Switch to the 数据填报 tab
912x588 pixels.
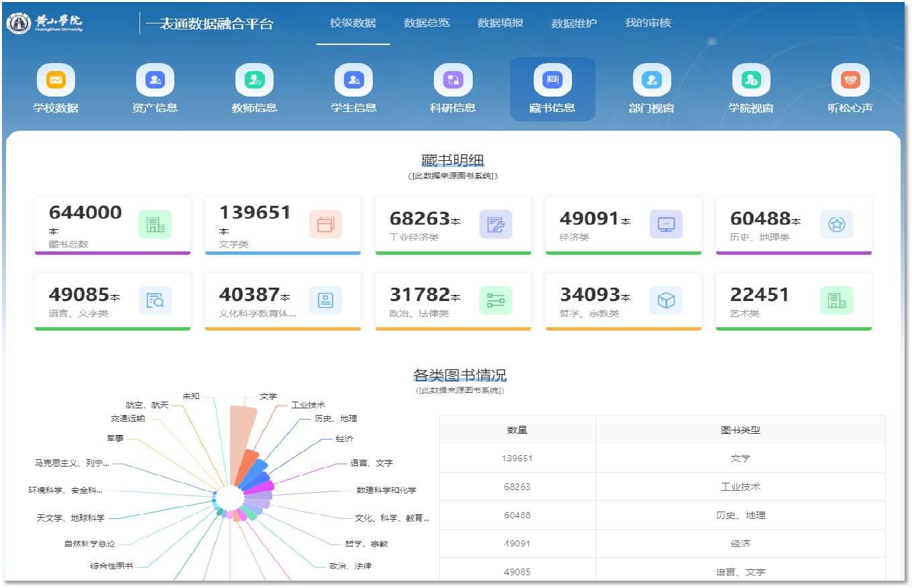pyautogui.click(x=500, y=23)
